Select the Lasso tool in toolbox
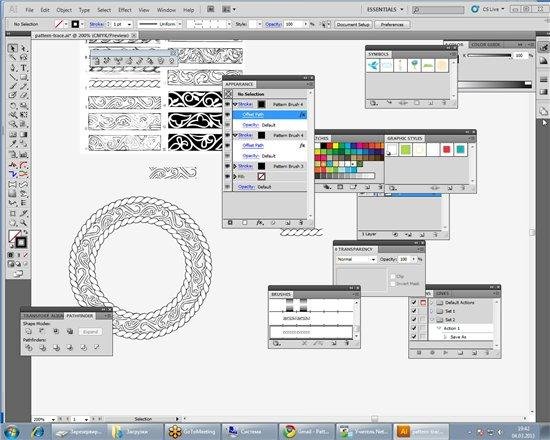Image resolution: width=550 pixels, height=440 pixels. click(x=24, y=58)
